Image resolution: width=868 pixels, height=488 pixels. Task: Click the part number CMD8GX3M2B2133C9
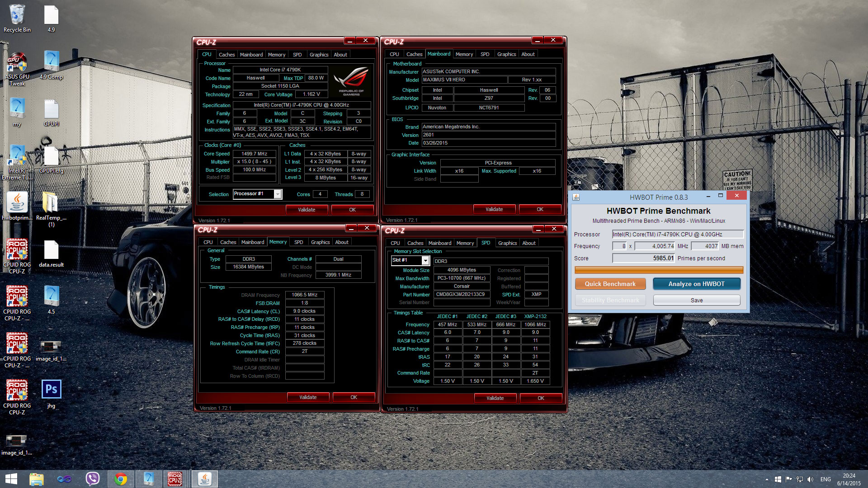coord(462,294)
